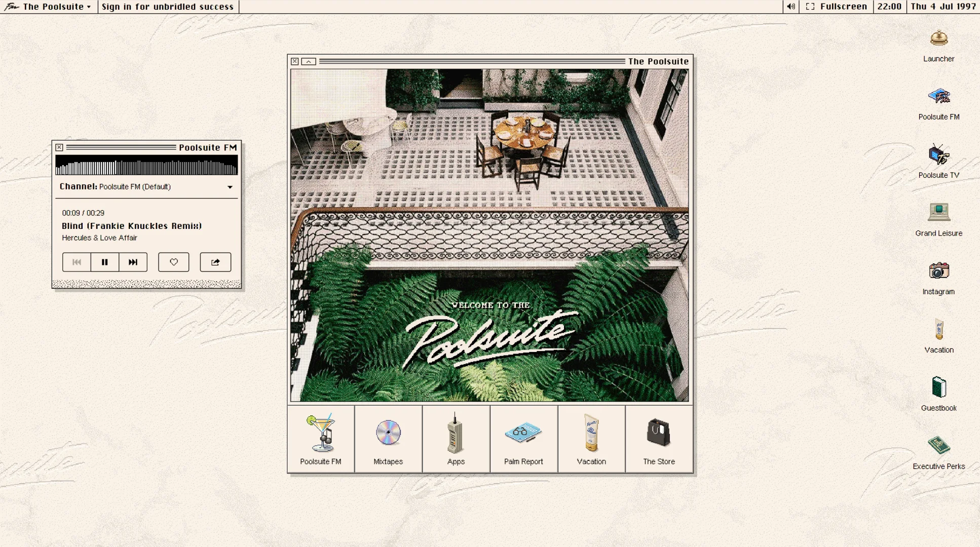This screenshot has width=980, height=547.
Task: Toggle Fullscreen mode in the menu bar
Action: click(837, 7)
